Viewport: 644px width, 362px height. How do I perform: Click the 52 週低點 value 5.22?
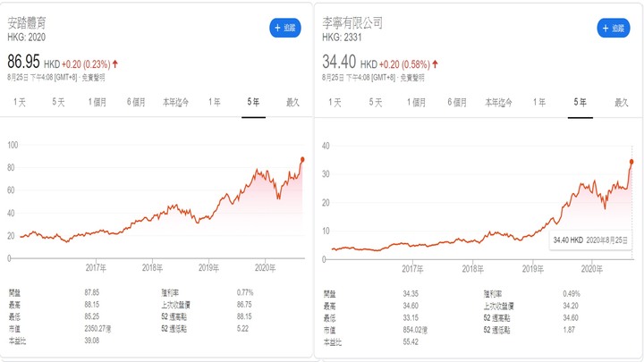pyautogui.click(x=242, y=329)
